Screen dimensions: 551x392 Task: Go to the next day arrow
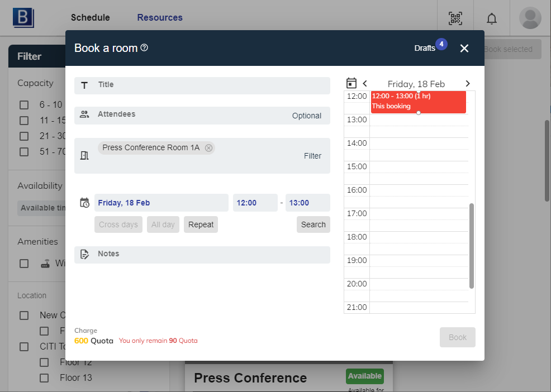click(x=468, y=84)
